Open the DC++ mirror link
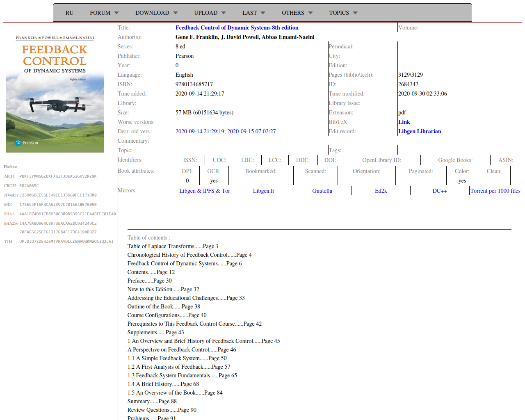Image resolution: width=525 pixels, height=420 pixels. tap(440, 191)
